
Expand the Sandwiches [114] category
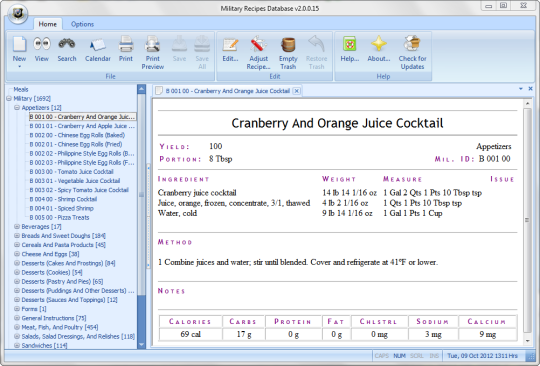click(17, 345)
